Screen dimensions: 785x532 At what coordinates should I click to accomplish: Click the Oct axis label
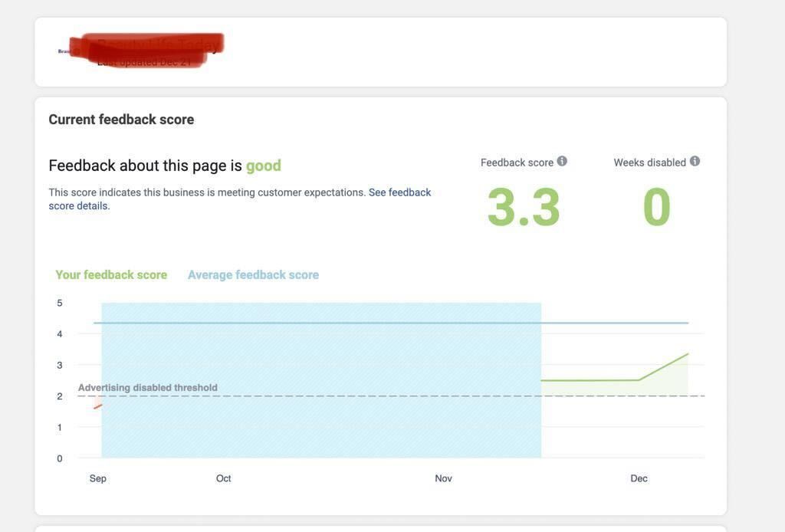[223, 478]
